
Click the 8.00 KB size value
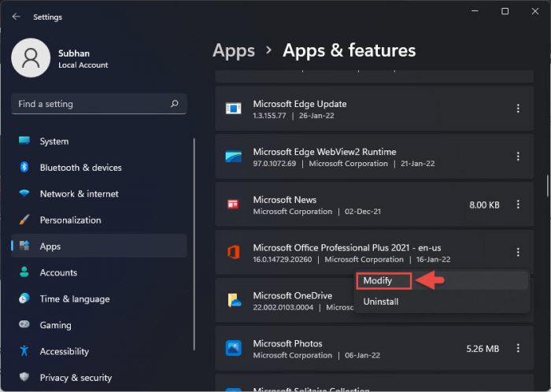(484, 205)
